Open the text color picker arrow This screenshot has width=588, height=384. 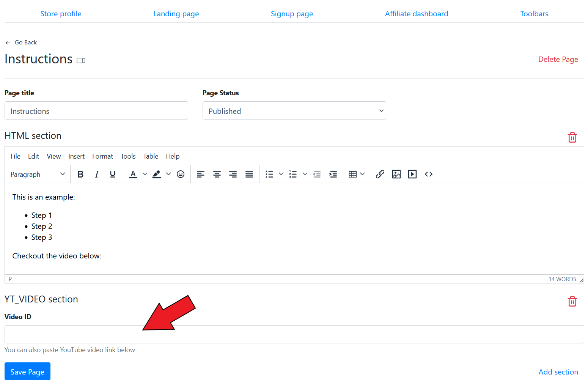pos(145,174)
